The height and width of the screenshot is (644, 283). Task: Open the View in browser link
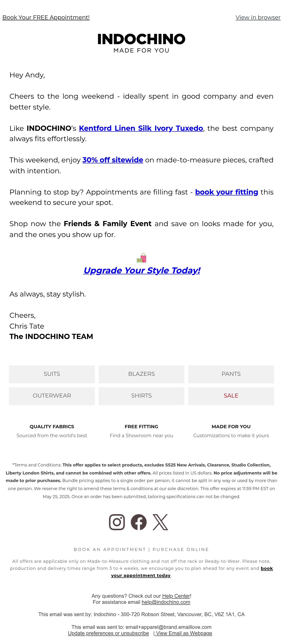(258, 17)
